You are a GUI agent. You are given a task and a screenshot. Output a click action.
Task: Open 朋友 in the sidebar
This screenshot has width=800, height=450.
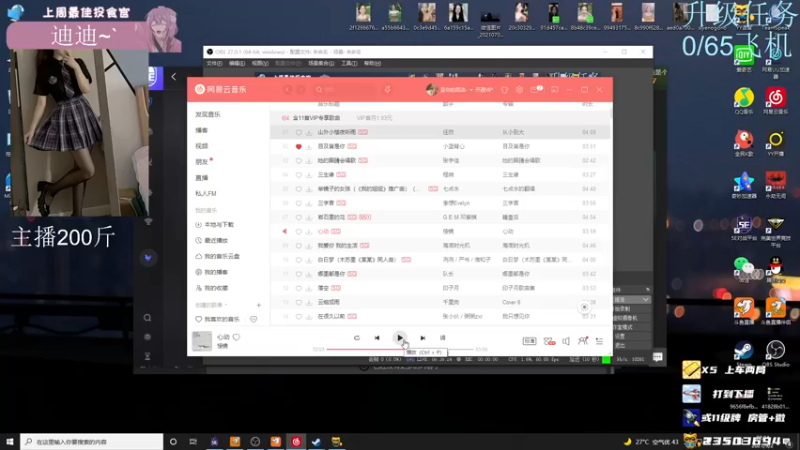pos(202,162)
